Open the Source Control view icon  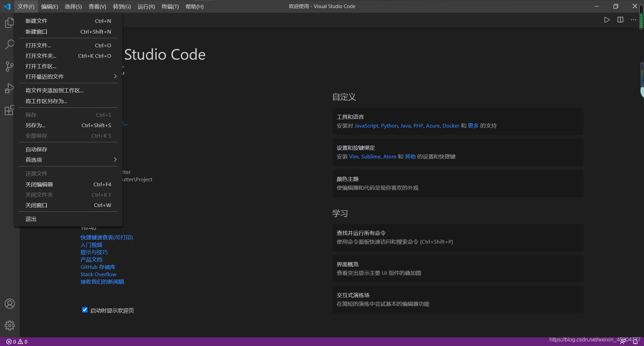tap(9, 66)
